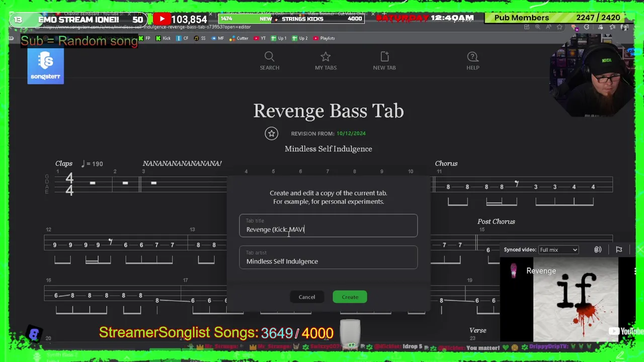
Task: Toggle the synced video audio icon
Action: [598, 249]
